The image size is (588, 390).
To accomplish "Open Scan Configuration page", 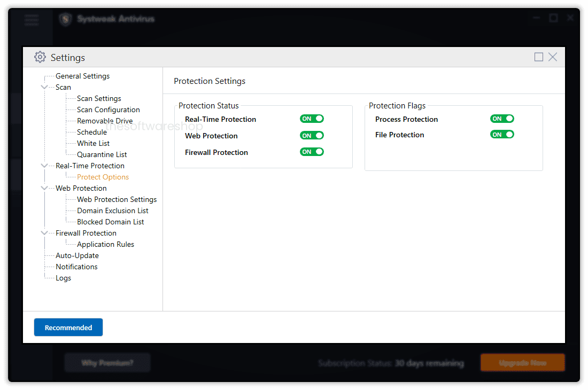I will (109, 110).
